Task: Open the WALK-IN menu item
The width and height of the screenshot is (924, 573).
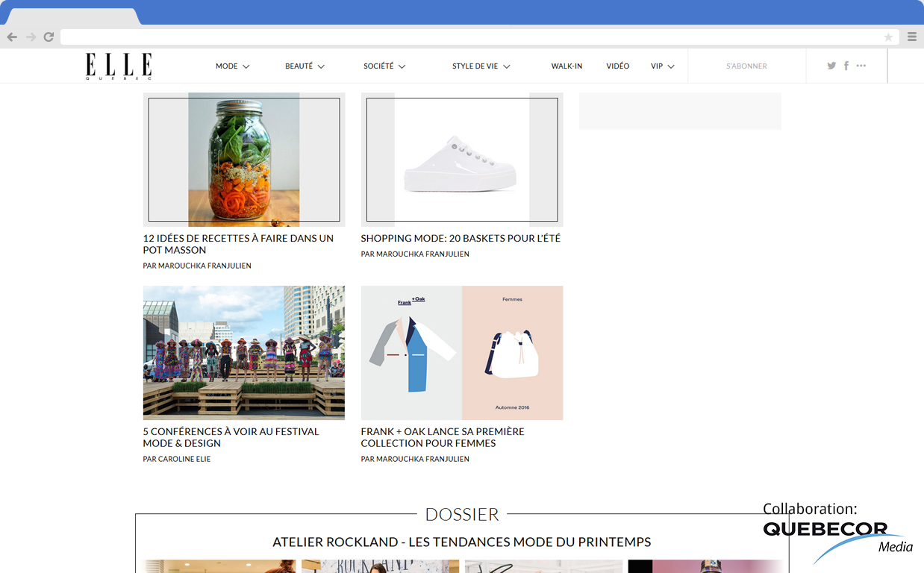Action: click(567, 66)
